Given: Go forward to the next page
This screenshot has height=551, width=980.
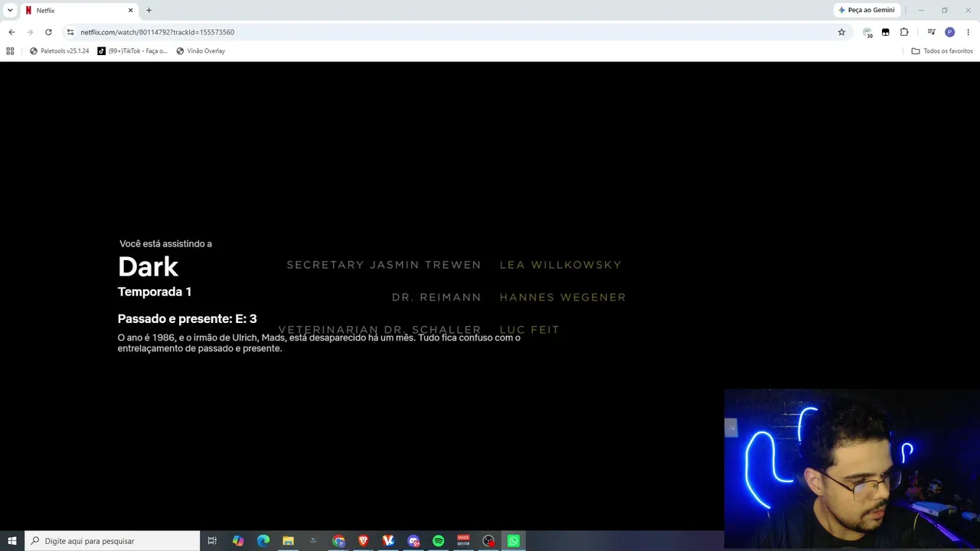Looking at the screenshot, I should 30,32.
